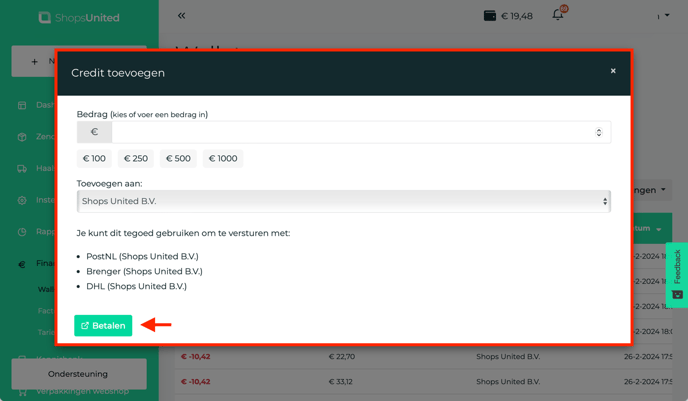Click the Brenger (Shops United B.V.) text
The height and width of the screenshot is (401, 688).
(144, 271)
